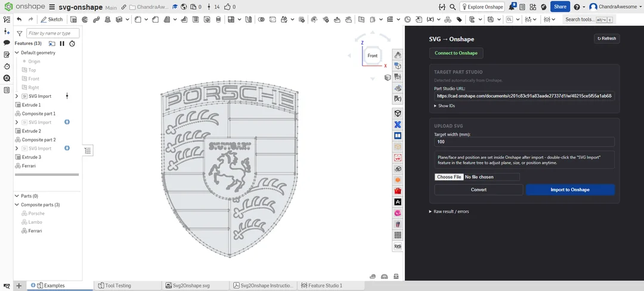
Task: Click Connect to Onshape button
Action: pos(456,53)
